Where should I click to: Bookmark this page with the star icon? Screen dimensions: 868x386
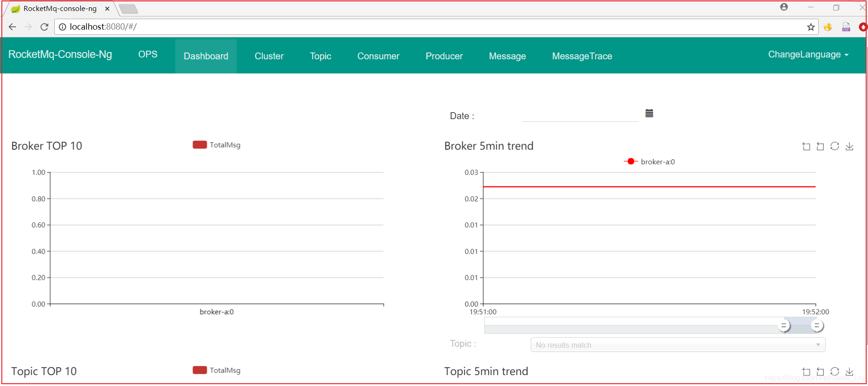(810, 27)
